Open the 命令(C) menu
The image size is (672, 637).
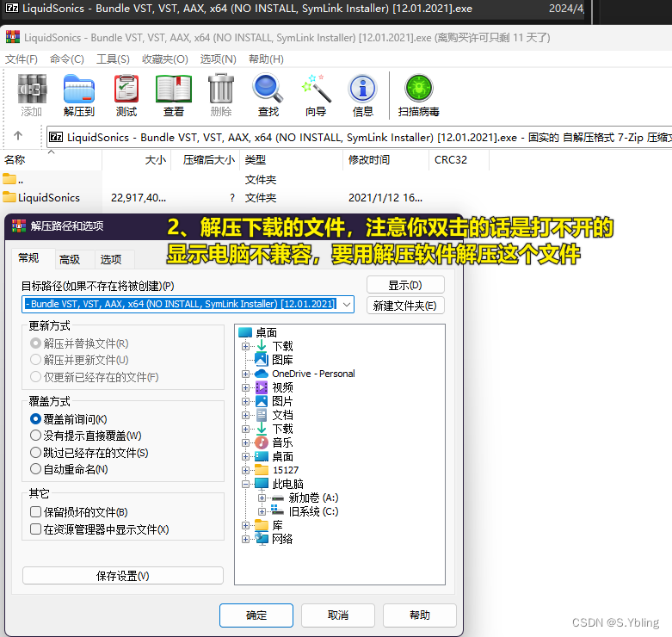67,59
